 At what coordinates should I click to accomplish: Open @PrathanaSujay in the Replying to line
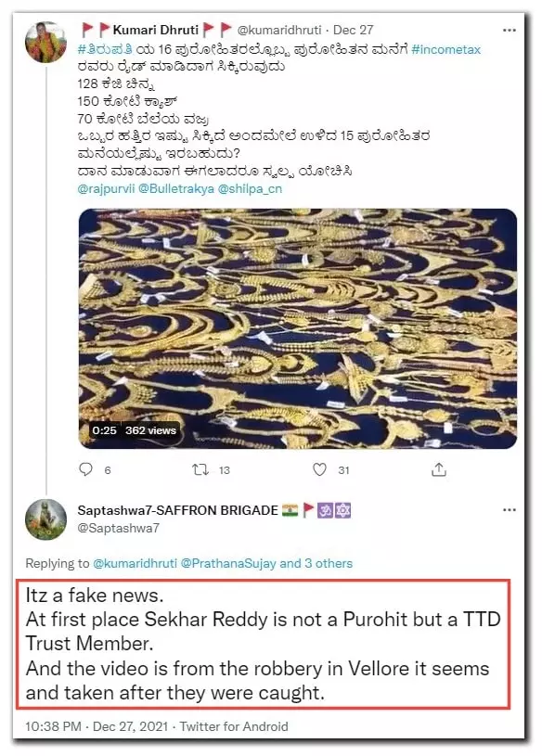click(x=228, y=563)
